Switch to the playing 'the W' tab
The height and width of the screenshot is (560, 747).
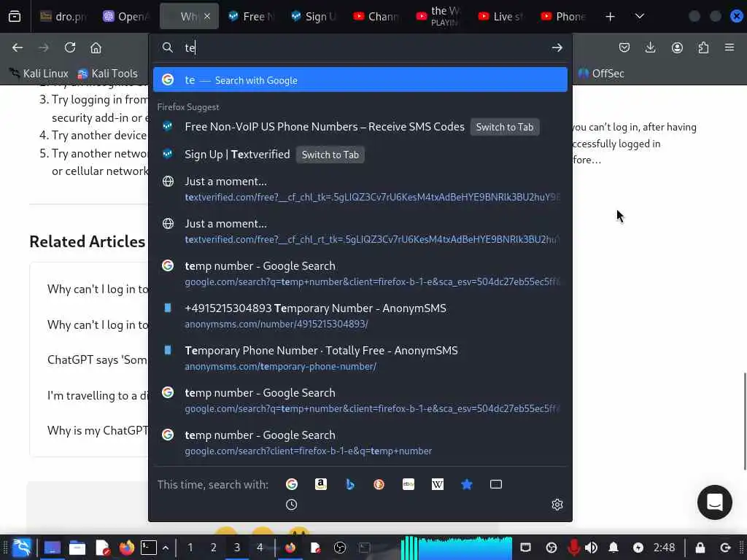pyautogui.click(x=439, y=17)
